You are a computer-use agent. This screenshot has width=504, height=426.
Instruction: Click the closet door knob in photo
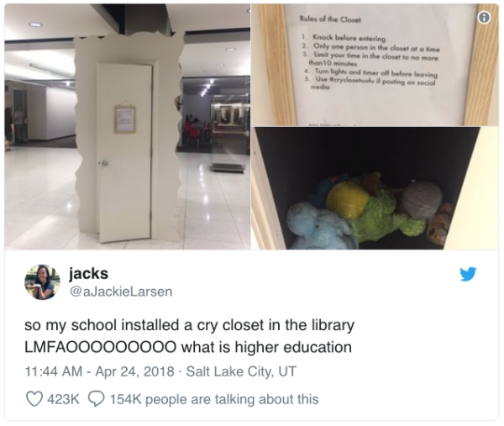(104, 163)
